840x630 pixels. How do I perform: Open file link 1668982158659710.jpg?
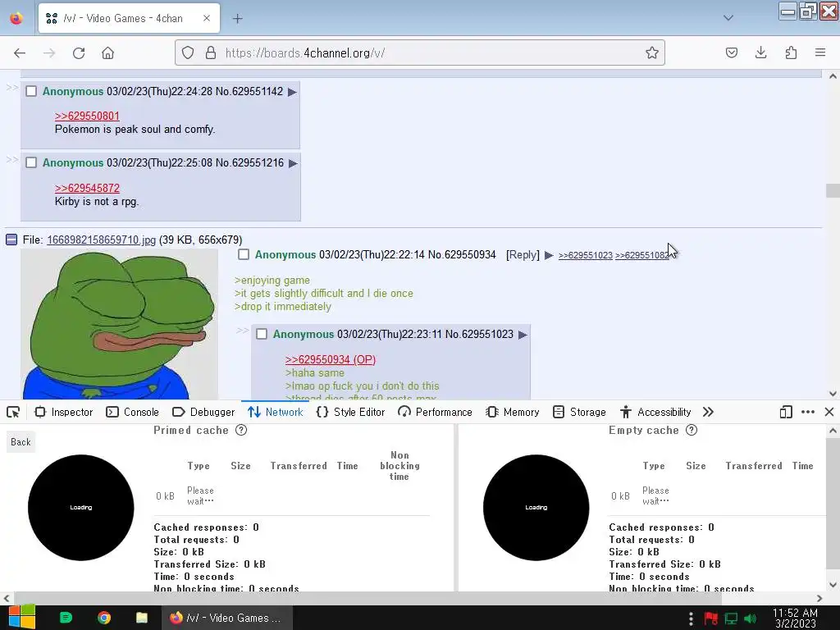pyautogui.click(x=101, y=240)
